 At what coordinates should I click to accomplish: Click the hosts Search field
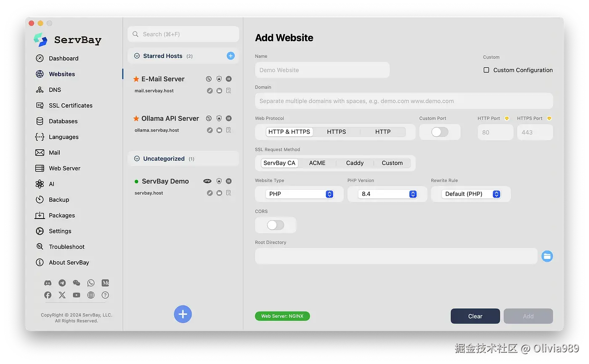point(183,34)
